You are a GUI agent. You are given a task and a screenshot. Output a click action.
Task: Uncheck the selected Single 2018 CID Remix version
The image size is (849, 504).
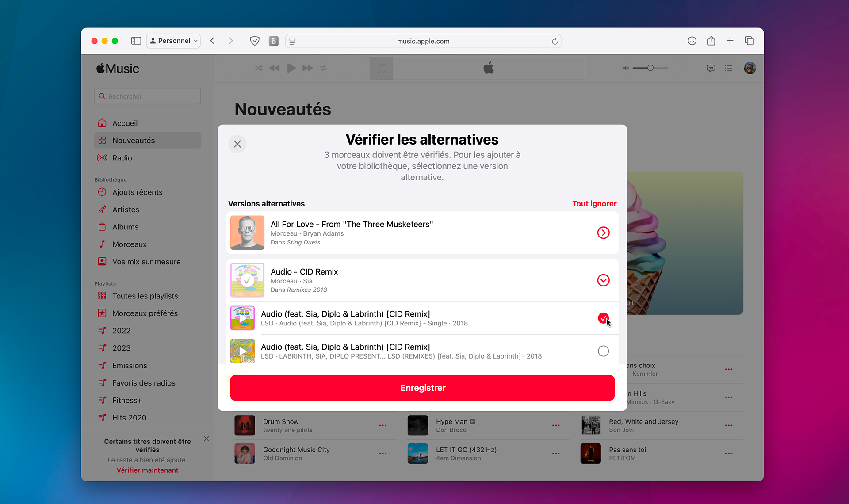pyautogui.click(x=603, y=318)
